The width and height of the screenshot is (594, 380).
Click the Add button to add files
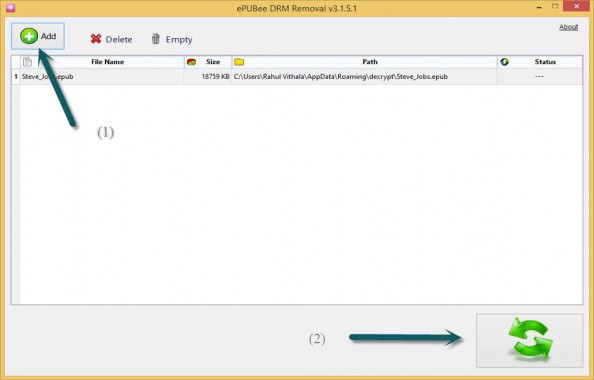[38, 36]
